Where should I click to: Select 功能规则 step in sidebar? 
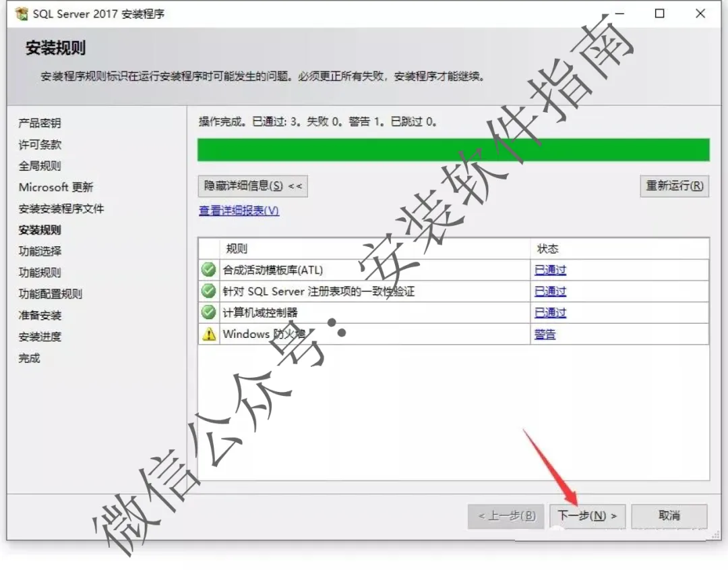(40, 273)
